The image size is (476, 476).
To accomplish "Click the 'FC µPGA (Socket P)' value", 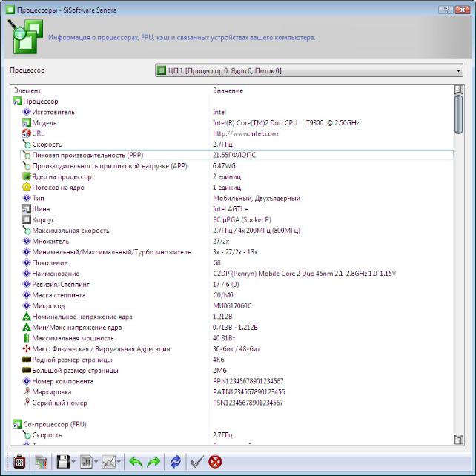I will (242, 219).
